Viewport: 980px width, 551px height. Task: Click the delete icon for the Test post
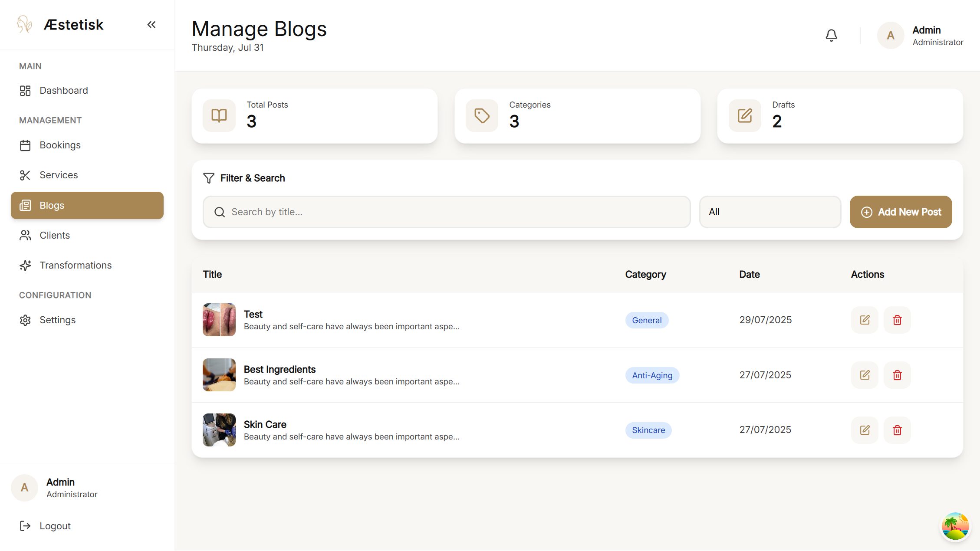[897, 320]
